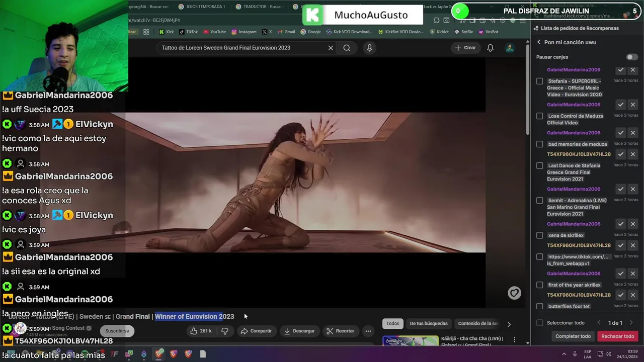Image resolution: width=644 pixels, height=362 pixels.
Task: Click the YouTube search magnifier button
Action: tap(347, 48)
